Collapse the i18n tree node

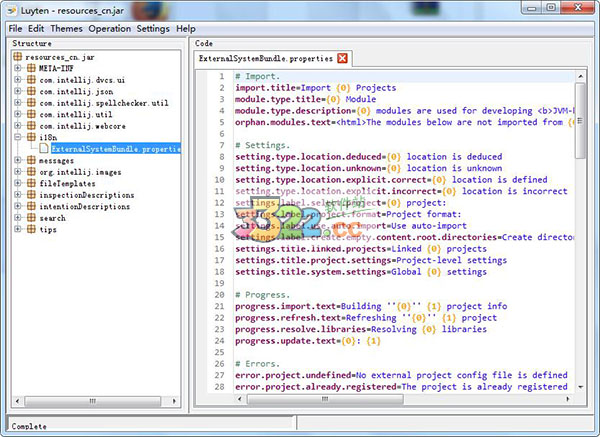click(18, 137)
